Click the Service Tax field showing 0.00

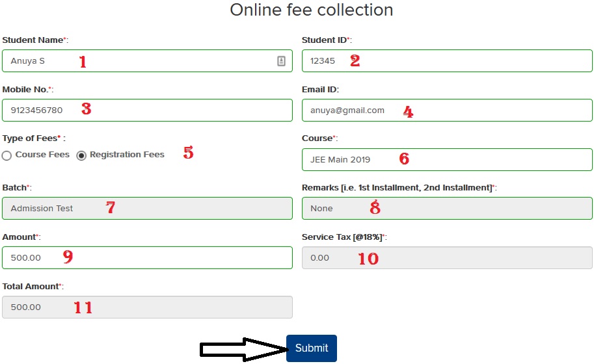point(447,257)
